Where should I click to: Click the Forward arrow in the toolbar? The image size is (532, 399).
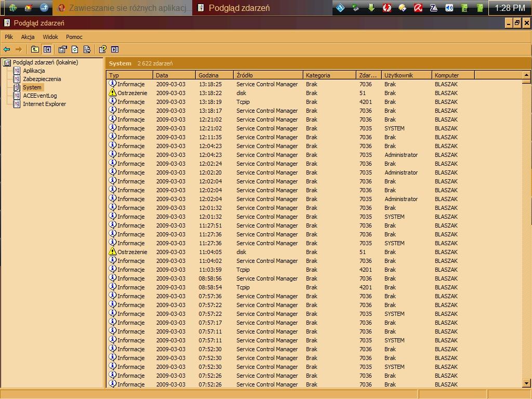tap(19, 49)
